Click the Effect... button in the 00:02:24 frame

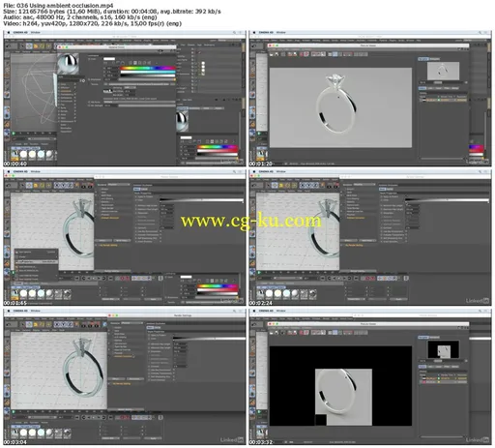pyautogui.click(x=349, y=241)
